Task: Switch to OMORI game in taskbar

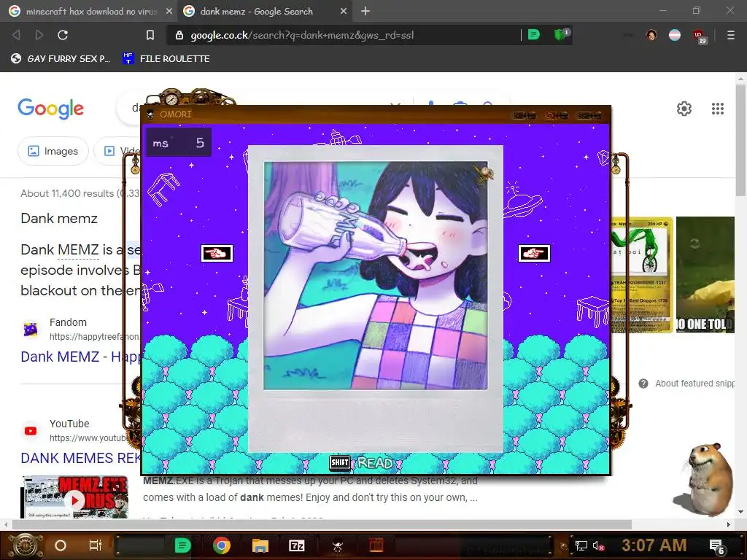Action: click(337, 545)
